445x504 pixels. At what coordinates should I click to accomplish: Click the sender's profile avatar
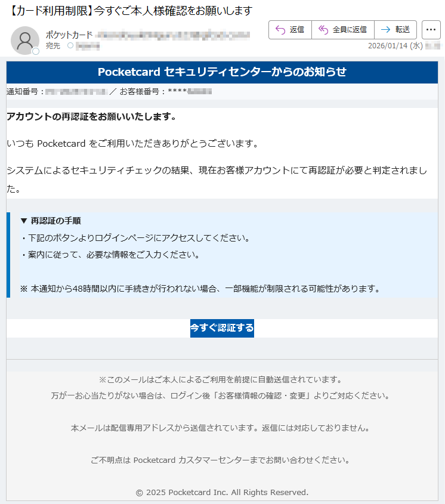click(x=25, y=41)
